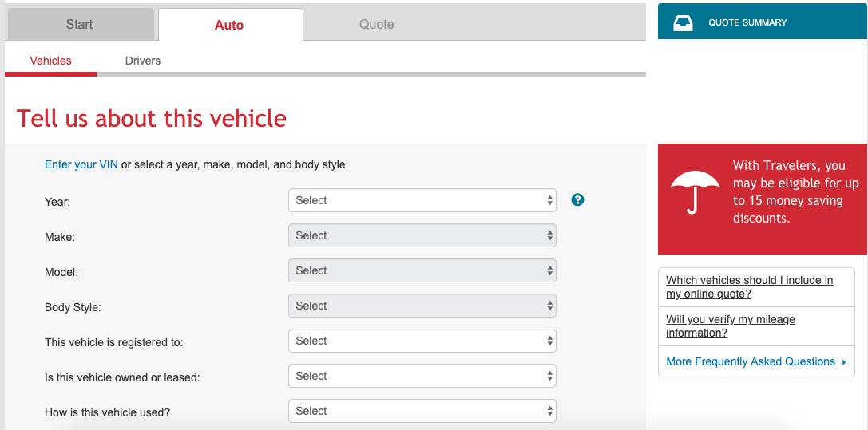Open the Make dropdown

[x=422, y=235]
